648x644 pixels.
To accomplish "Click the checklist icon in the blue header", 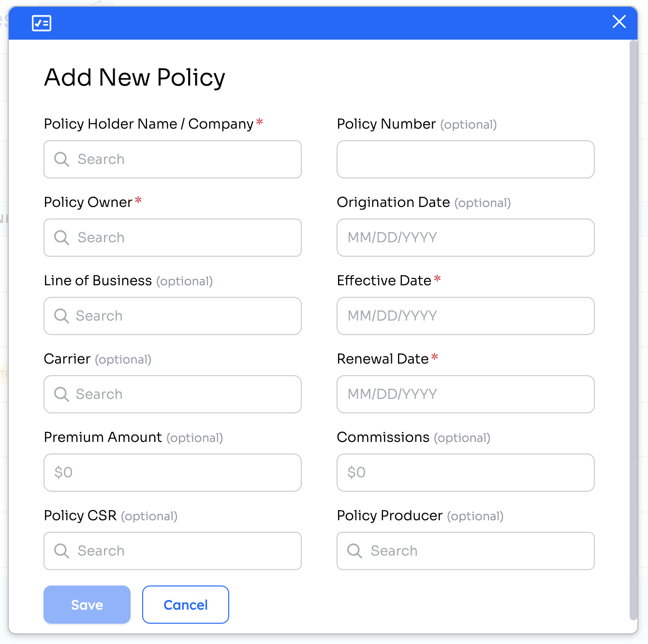I will coord(42,23).
